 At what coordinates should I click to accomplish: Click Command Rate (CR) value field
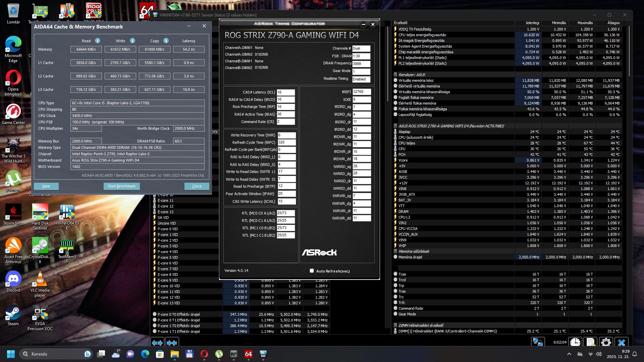pos(285,122)
